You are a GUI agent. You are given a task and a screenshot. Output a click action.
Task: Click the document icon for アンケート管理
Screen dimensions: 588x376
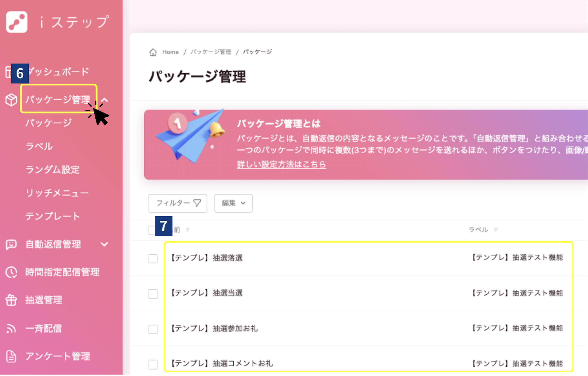pos(11,356)
